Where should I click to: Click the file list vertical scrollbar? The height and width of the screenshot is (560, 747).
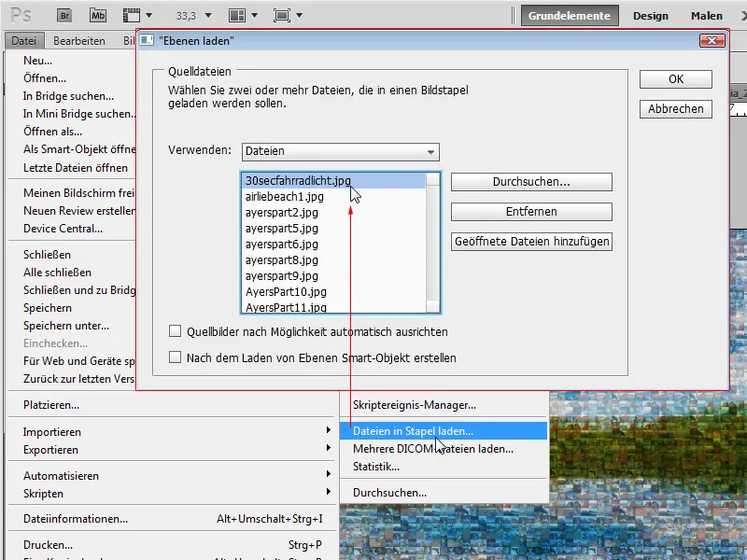click(x=432, y=243)
